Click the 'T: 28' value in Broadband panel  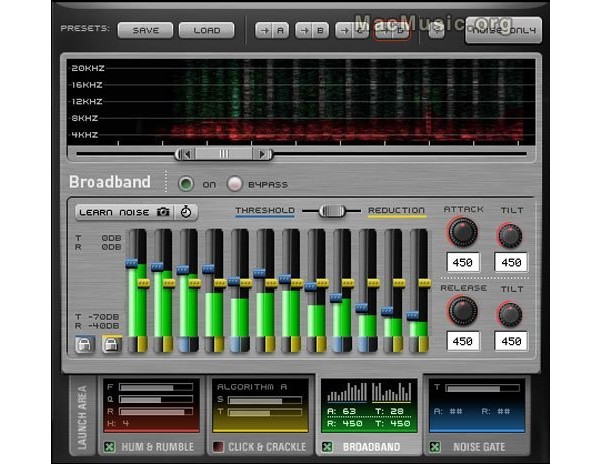[390, 411]
